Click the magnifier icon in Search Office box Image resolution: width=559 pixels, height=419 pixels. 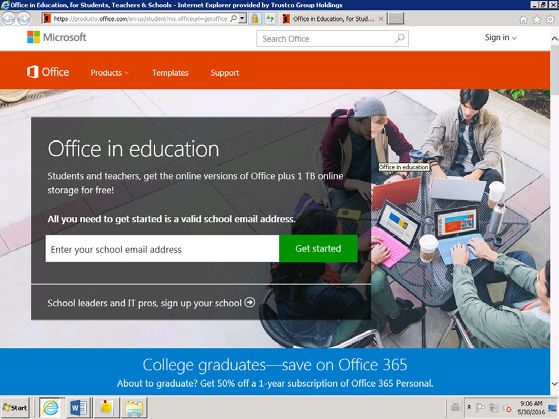click(400, 38)
